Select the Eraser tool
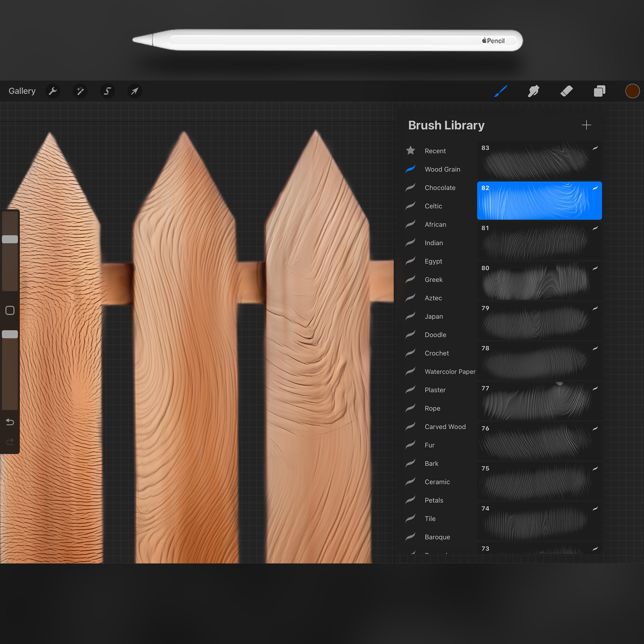The height and width of the screenshot is (644, 644). (566, 91)
